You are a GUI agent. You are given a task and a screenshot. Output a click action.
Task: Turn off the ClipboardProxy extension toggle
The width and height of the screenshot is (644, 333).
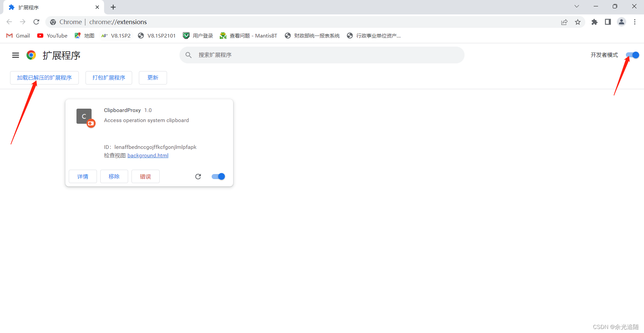coord(218,176)
